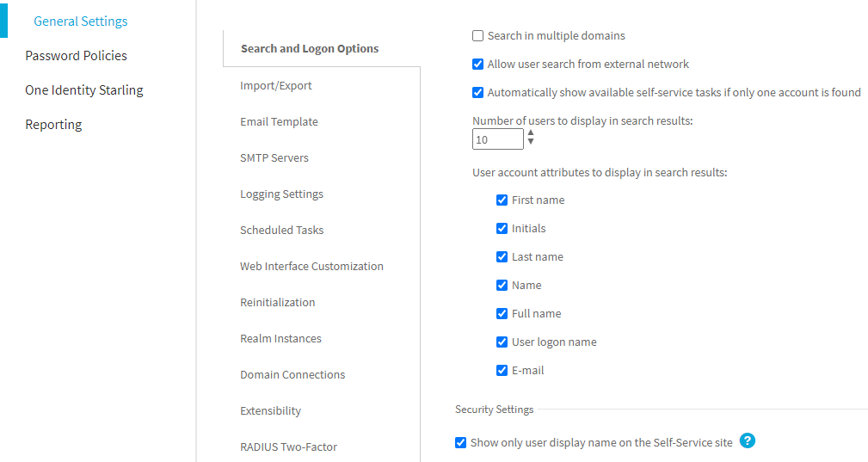Switch to Import/Export tab
The width and height of the screenshot is (868, 462).
(x=275, y=86)
